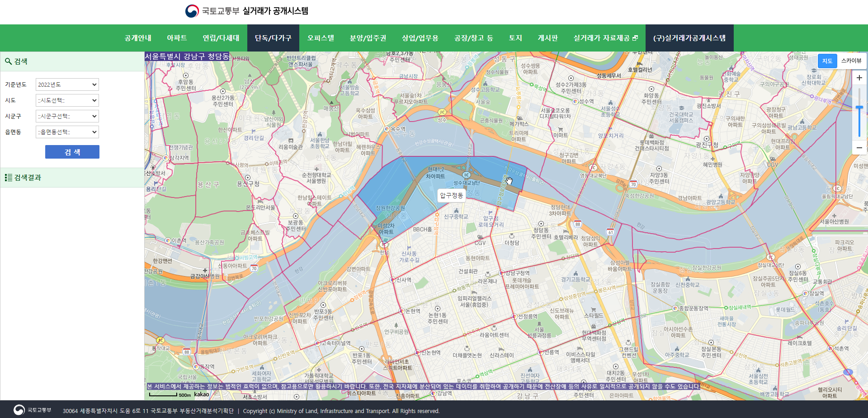This screenshot has width=868, height=418.
Task: Click the 논현역 station marker
Action: point(402,311)
